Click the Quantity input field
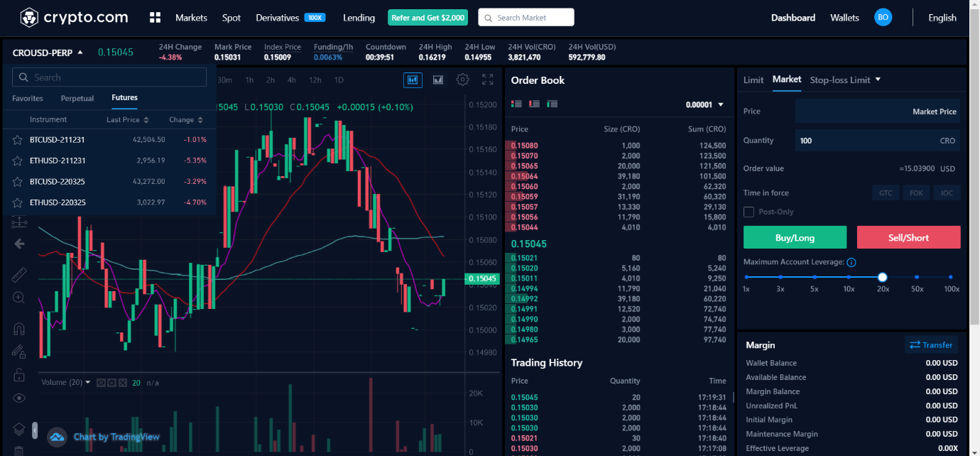Image resolution: width=980 pixels, height=456 pixels. [x=878, y=141]
